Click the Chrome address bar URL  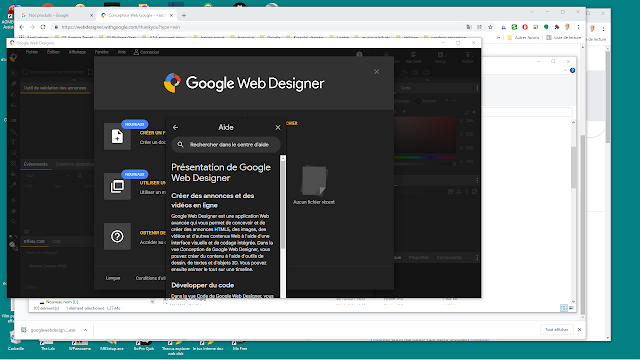point(121,27)
